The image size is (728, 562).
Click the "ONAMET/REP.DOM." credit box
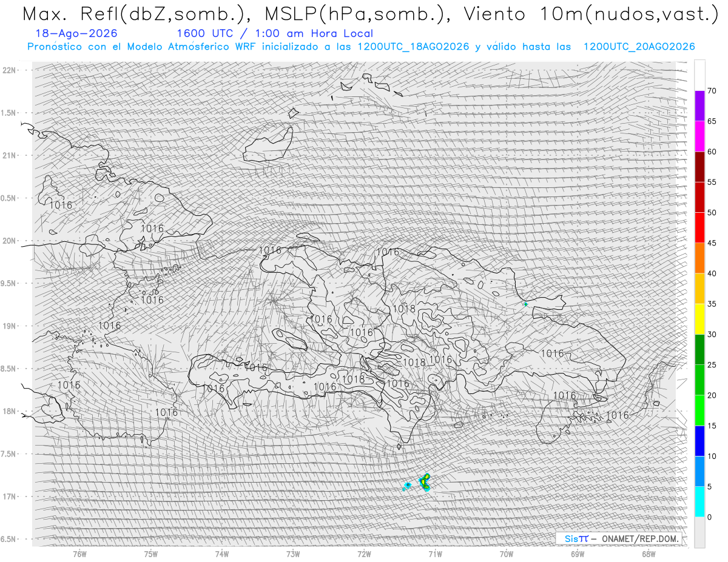pyautogui.click(x=618, y=538)
